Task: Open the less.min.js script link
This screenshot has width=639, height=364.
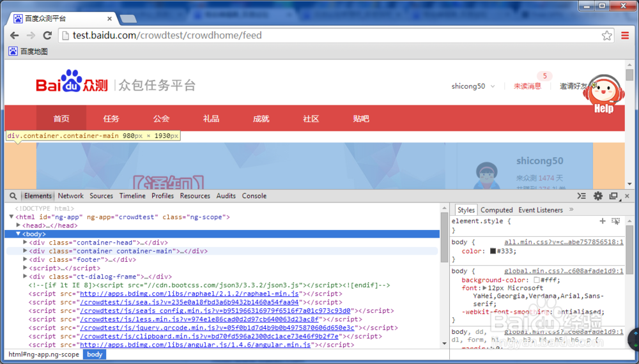Action: pyautogui.click(x=199, y=319)
